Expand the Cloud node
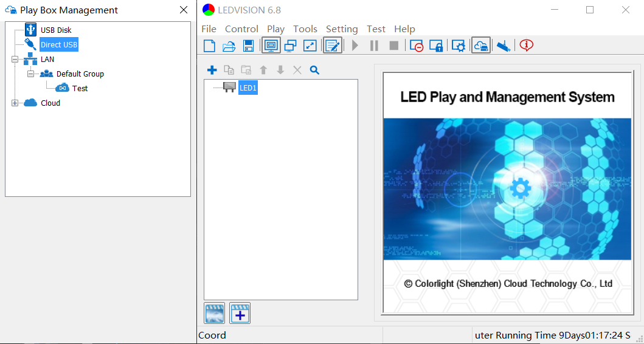The image size is (644, 344). point(15,103)
